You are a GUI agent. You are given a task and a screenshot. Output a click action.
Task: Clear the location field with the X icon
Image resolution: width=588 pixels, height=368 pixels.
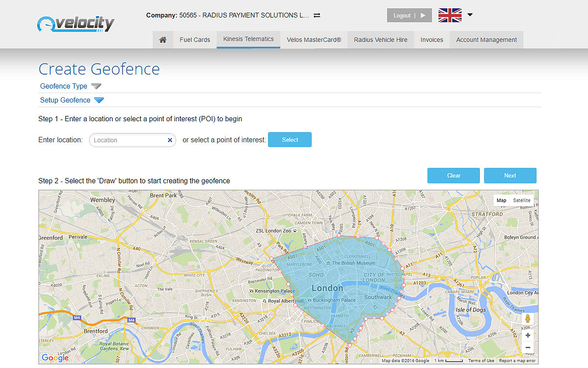point(170,140)
